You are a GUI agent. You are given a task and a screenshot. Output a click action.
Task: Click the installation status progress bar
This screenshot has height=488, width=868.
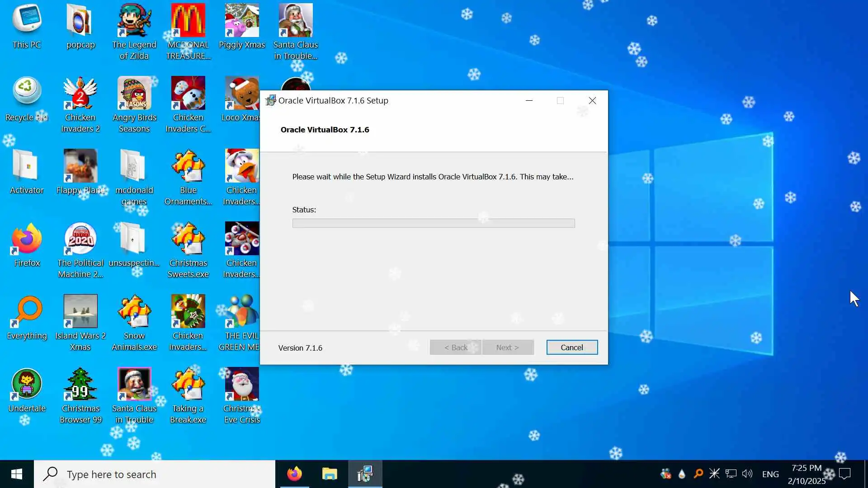point(434,223)
